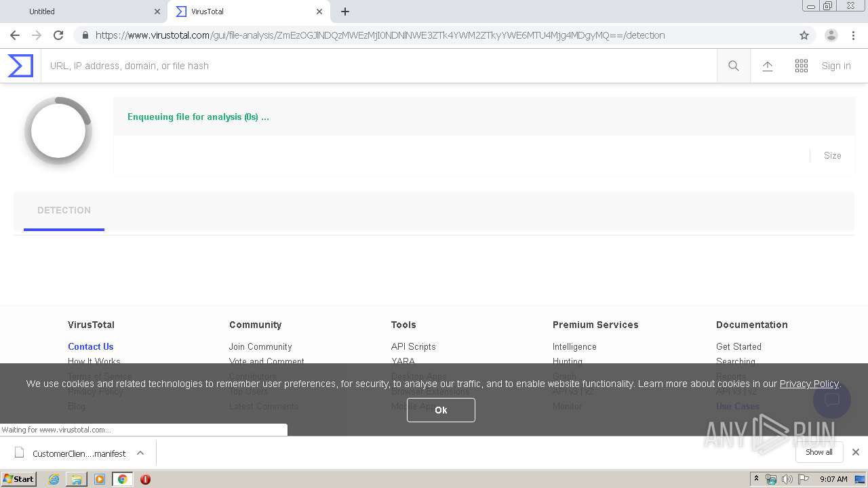
Task: Click browser back arrow
Action: (15, 35)
